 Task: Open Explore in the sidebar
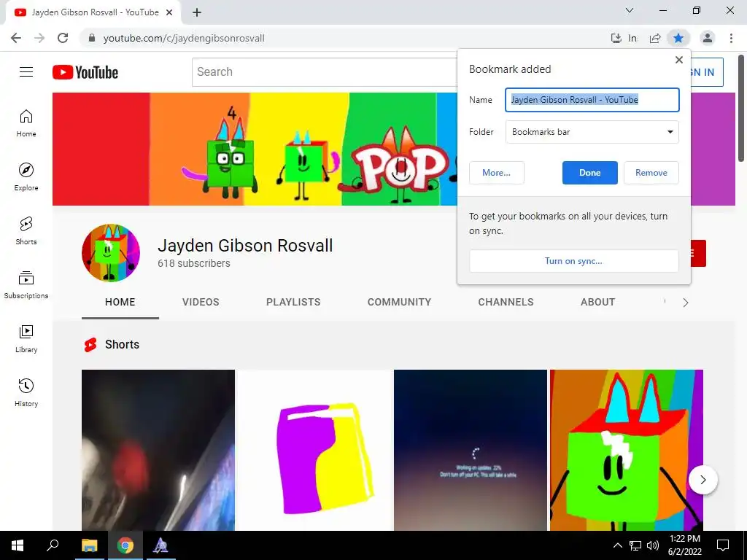[26, 177]
